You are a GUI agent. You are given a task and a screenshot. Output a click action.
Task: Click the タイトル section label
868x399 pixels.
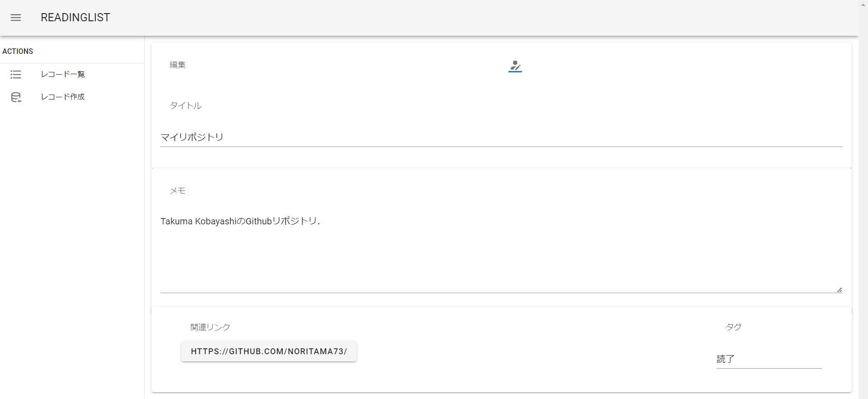185,105
